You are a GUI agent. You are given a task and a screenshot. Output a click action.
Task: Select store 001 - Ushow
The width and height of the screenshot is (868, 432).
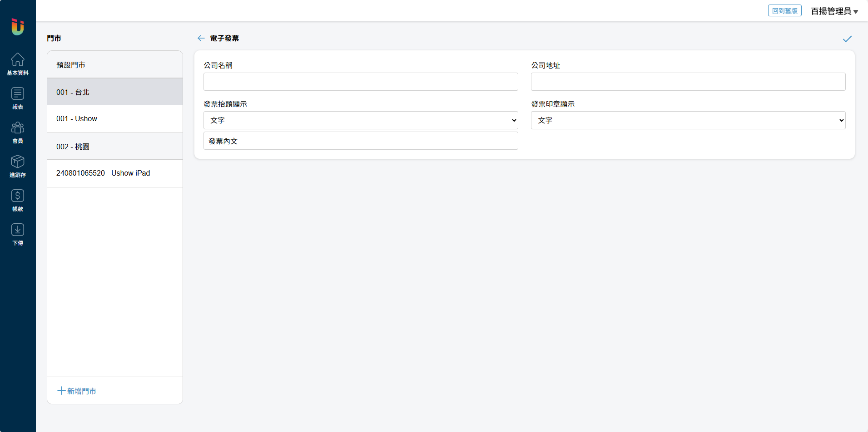[115, 119]
